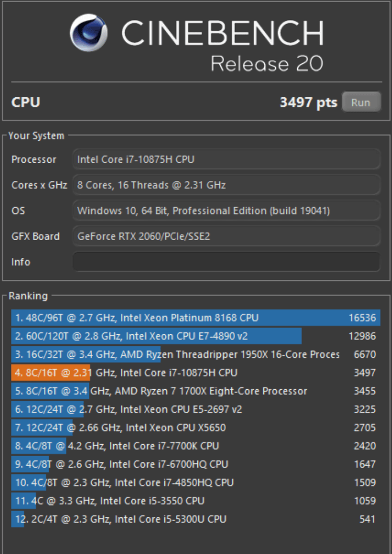Click the Cores x GHz field
The image size is (392, 554).
coord(226,185)
